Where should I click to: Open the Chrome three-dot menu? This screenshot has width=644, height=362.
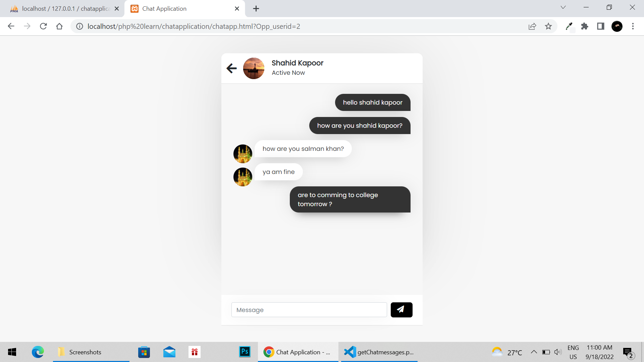633,26
